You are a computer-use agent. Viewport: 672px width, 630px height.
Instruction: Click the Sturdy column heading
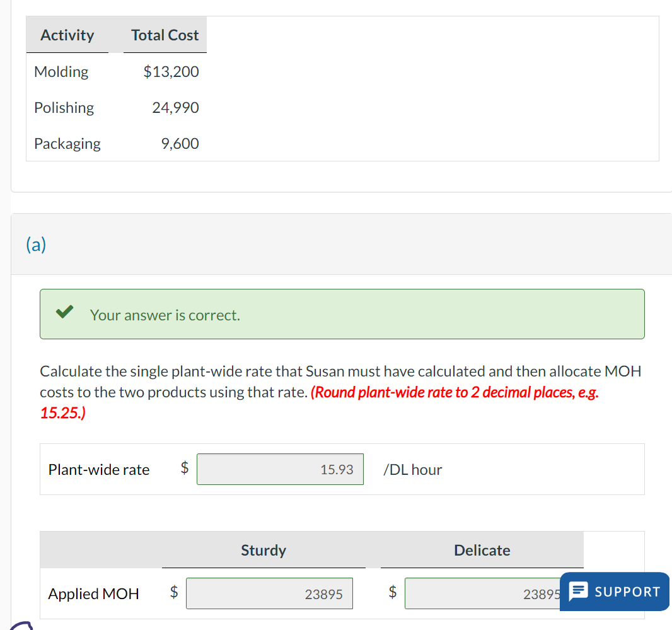264,551
